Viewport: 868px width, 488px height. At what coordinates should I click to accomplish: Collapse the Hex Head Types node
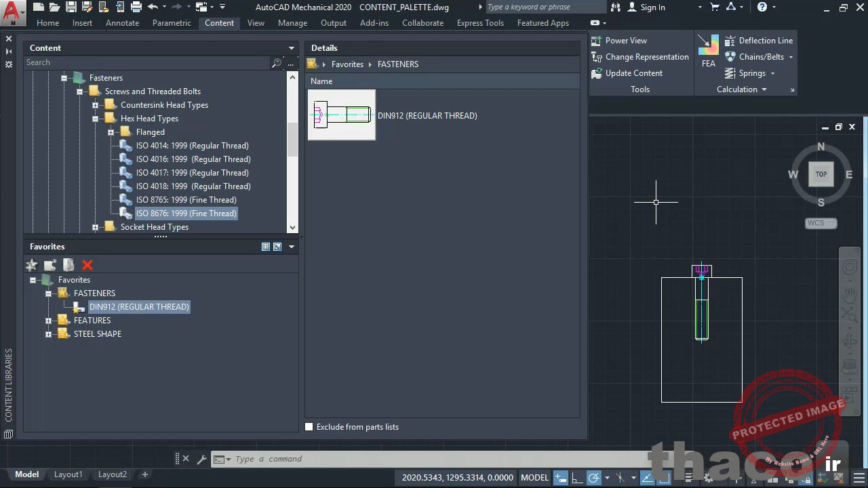96,119
